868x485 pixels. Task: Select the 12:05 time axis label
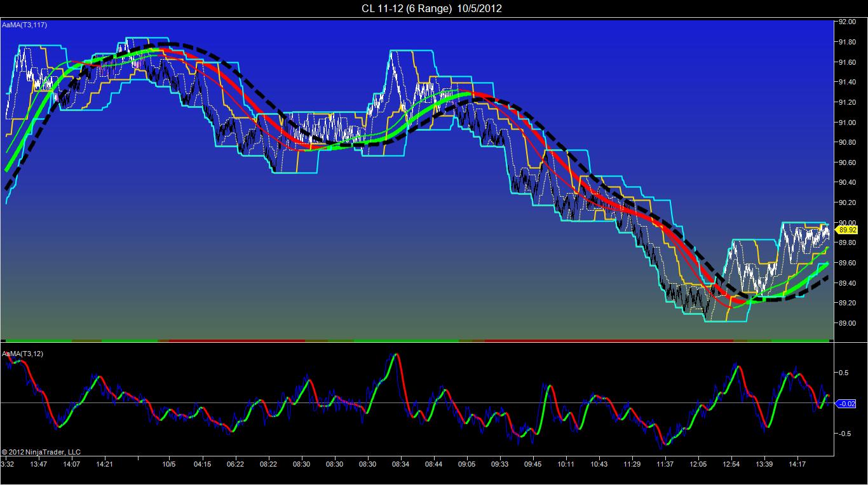pos(698,464)
